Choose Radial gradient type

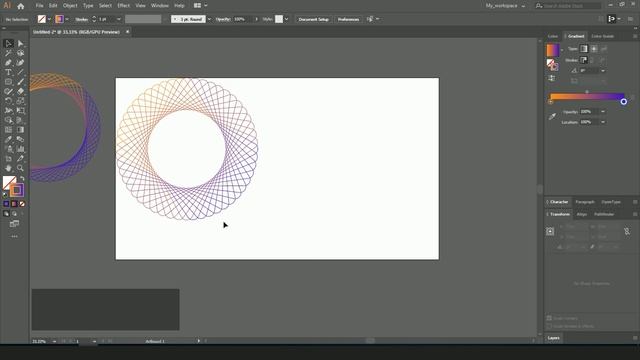[594, 49]
